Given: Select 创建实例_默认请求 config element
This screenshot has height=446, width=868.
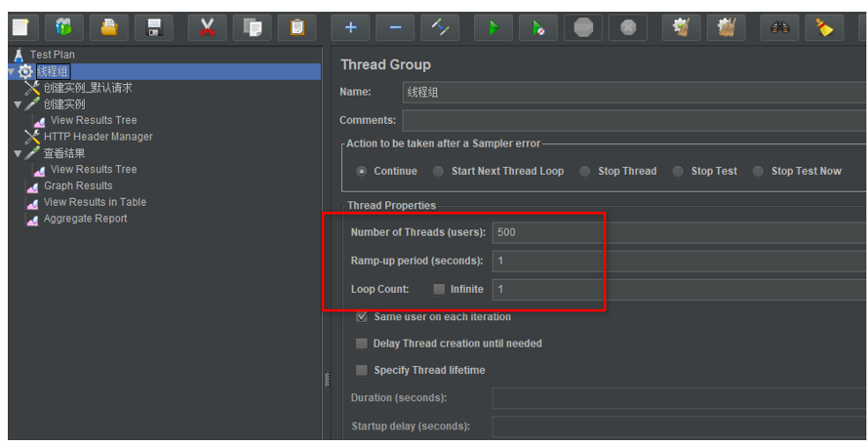Looking at the screenshot, I should pyautogui.click(x=88, y=88).
